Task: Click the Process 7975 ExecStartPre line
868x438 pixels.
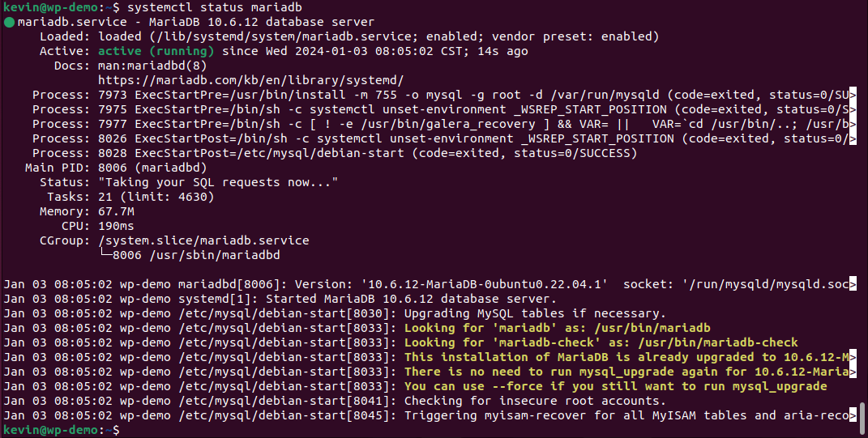Action: [444, 109]
